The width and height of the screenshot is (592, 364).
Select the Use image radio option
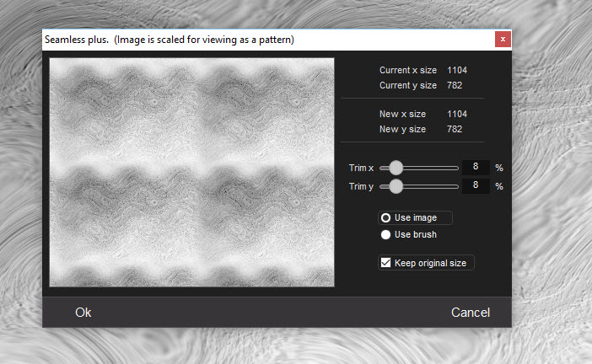(x=386, y=217)
